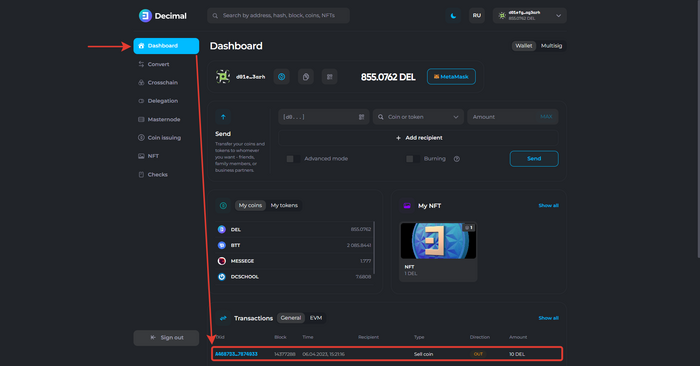Viewport: 700px width, 366px height.
Task: Click the Amount input field
Action: coord(512,117)
